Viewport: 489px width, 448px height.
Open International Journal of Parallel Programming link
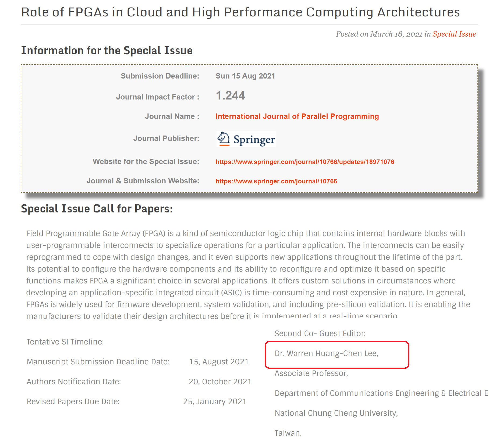[x=297, y=116]
